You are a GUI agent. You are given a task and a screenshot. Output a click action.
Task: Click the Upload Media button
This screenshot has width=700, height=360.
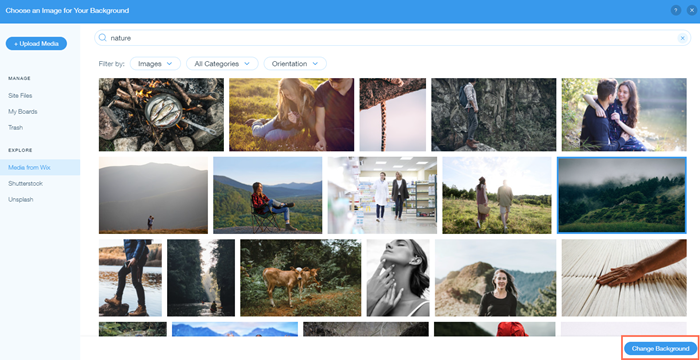point(36,44)
